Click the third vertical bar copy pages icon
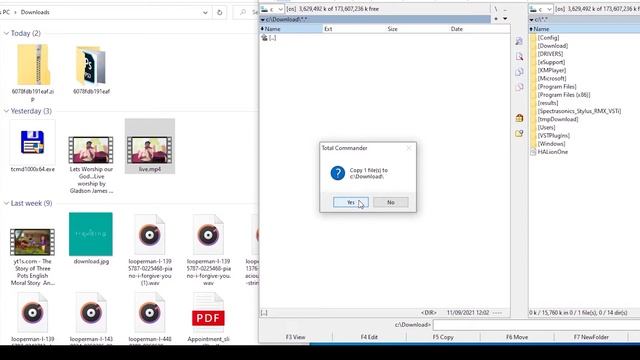Image resolution: width=640 pixels, height=360 pixels. (519, 72)
